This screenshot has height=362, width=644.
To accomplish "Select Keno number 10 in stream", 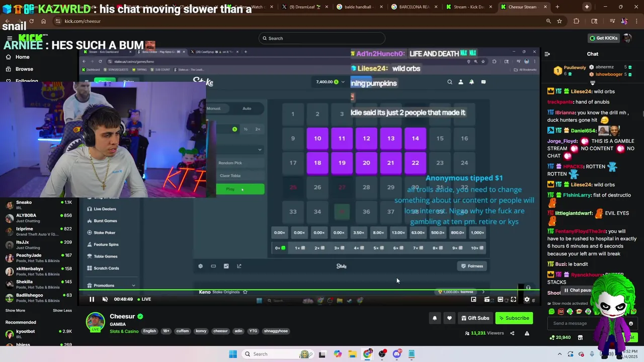I will tap(317, 138).
